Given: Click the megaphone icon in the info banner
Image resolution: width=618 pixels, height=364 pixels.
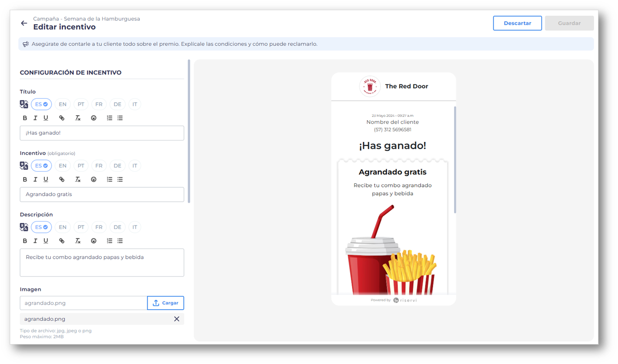Looking at the screenshot, I should click(26, 44).
